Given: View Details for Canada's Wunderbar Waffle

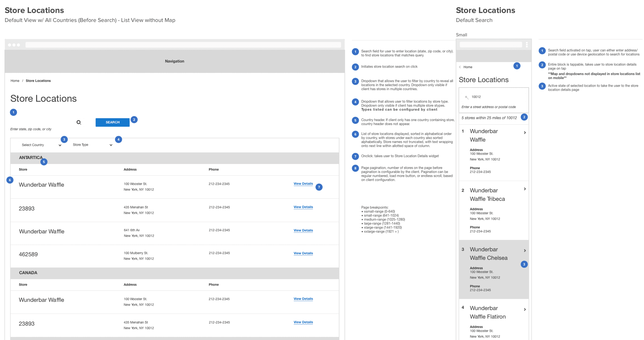Looking at the screenshot, I should (303, 299).
